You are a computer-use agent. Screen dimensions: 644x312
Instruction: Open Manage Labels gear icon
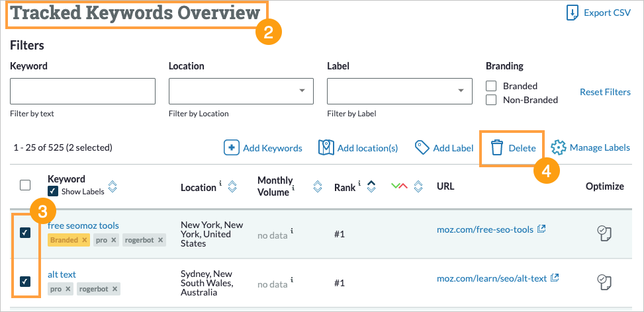(x=559, y=147)
